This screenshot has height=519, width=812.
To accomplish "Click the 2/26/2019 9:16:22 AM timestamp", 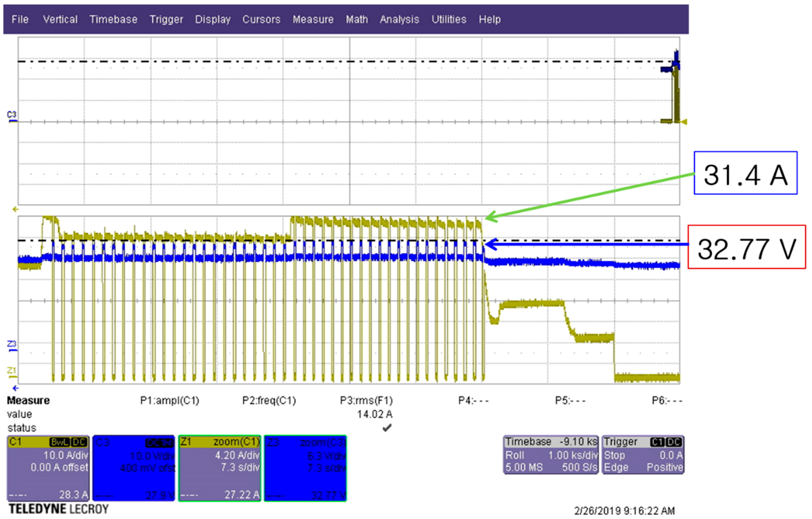I will [x=624, y=511].
